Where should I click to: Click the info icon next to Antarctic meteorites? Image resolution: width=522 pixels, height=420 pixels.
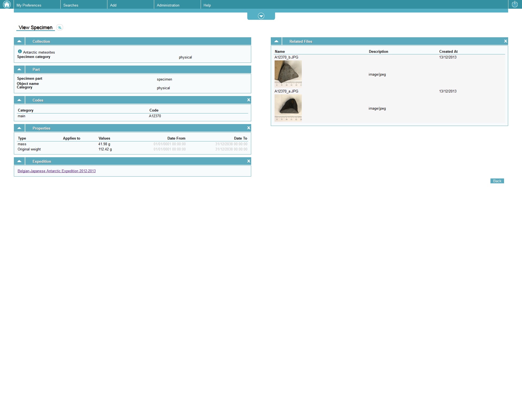click(x=20, y=51)
